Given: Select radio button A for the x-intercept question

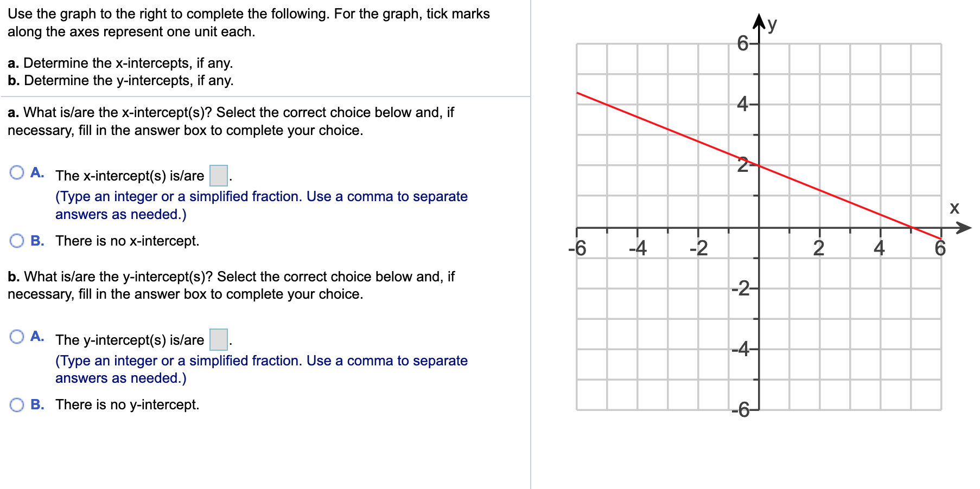Looking at the screenshot, I should click(17, 171).
